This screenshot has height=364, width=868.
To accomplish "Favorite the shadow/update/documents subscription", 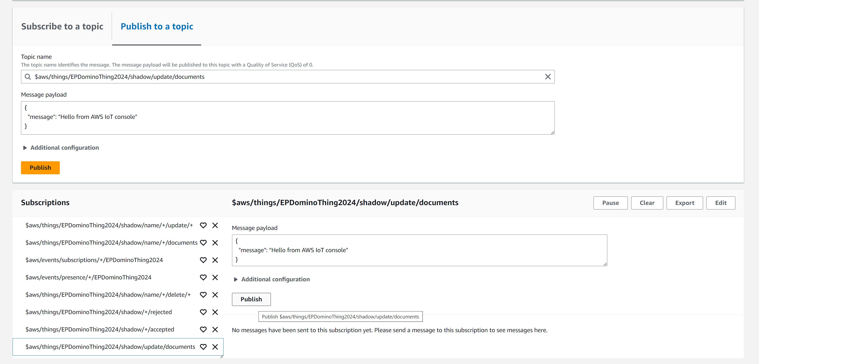I will [203, 347].
